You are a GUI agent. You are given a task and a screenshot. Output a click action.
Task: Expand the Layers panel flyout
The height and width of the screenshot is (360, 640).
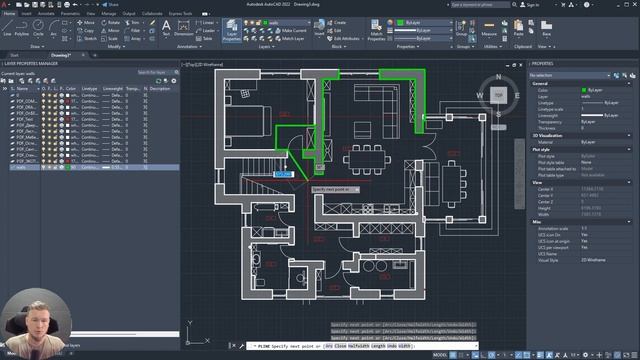click(x=267, y=47)
